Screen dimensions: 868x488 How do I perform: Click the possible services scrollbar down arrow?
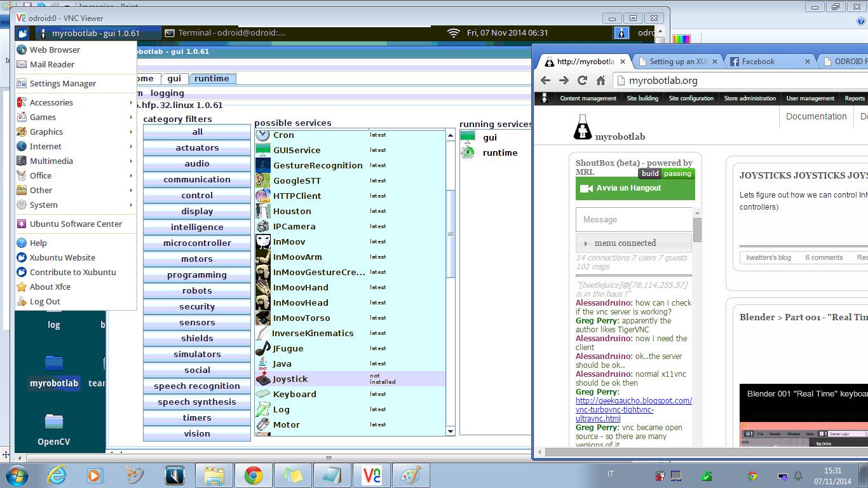tap(451, 431)
